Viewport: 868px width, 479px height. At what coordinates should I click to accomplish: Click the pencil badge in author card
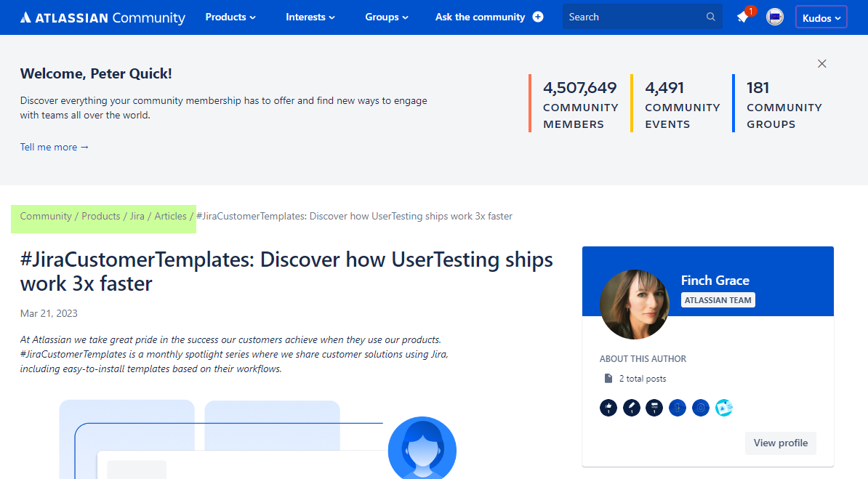(x=632, y=408)
